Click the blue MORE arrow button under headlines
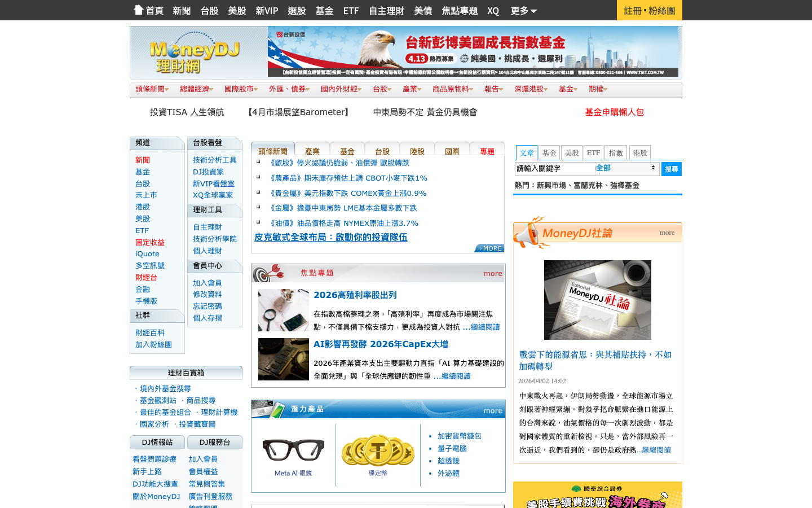This screenshot has width=812, height=508. pyautogui.click(x=489, y=248)
